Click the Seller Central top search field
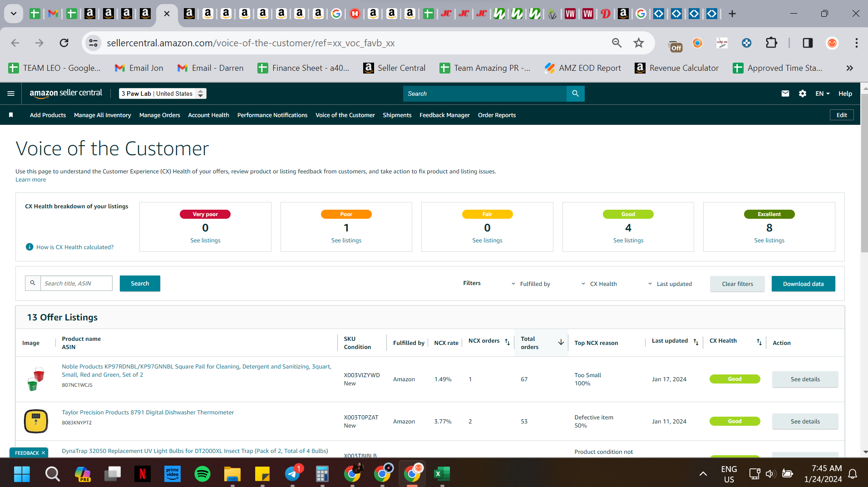 (484, 93)
